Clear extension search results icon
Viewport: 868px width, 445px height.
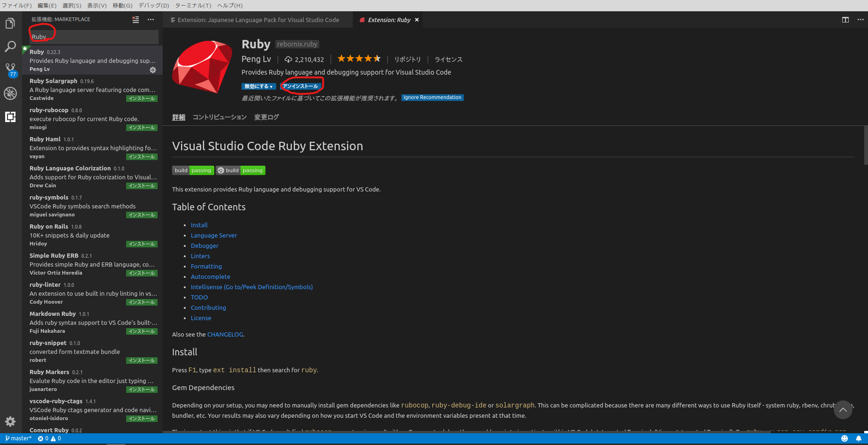pos(136,20)
